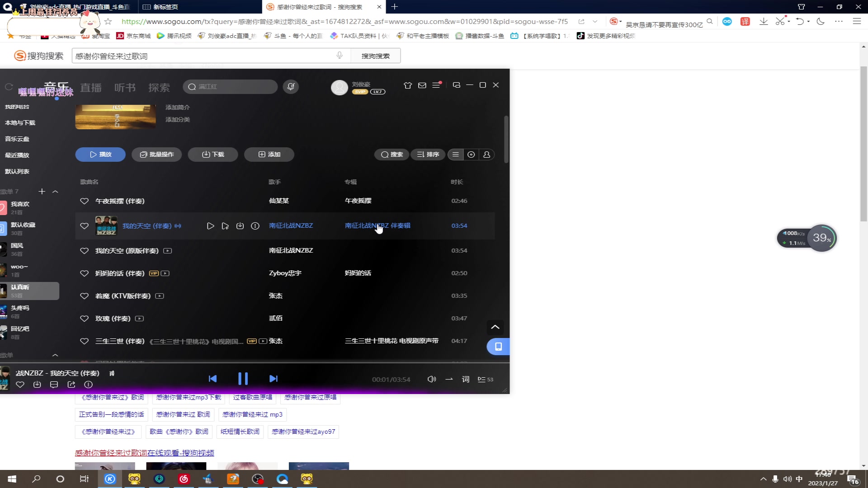Viewport: 868px width, 488px height.
Task: Click the Sogou search input field
Action: pyautogui.click(x=203, y=56)
